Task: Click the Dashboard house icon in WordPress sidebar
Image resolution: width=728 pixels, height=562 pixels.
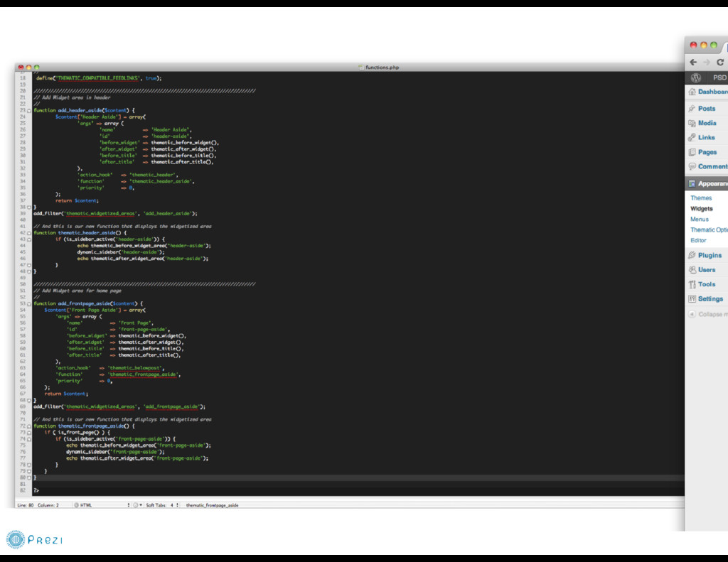Action: pyautogui.click(x=692, y=92)
